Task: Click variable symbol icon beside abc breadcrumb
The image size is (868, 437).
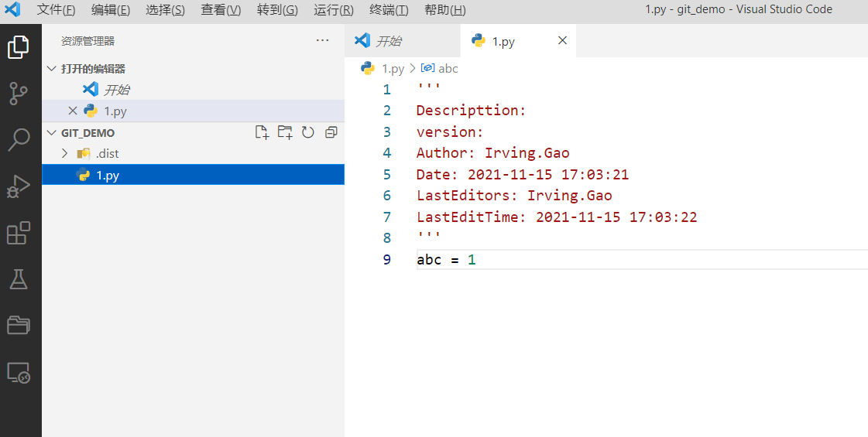Action: (x=427, y=68)
